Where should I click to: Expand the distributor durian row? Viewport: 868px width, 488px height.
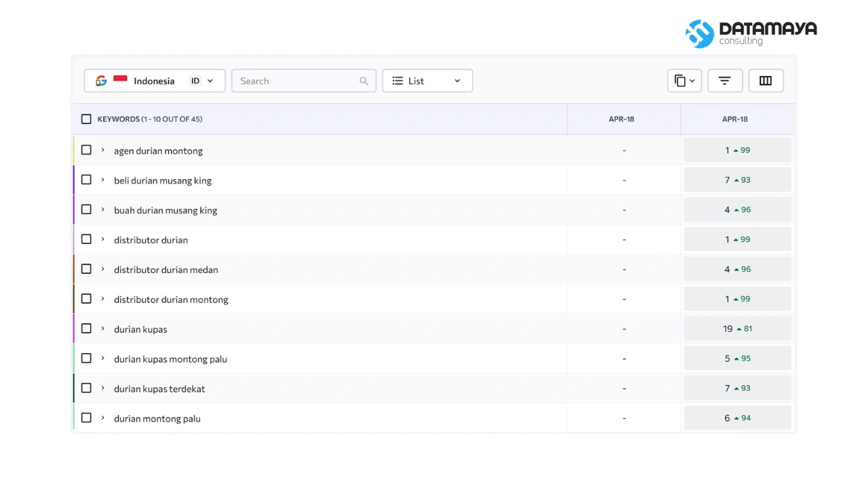click(103, 239)
